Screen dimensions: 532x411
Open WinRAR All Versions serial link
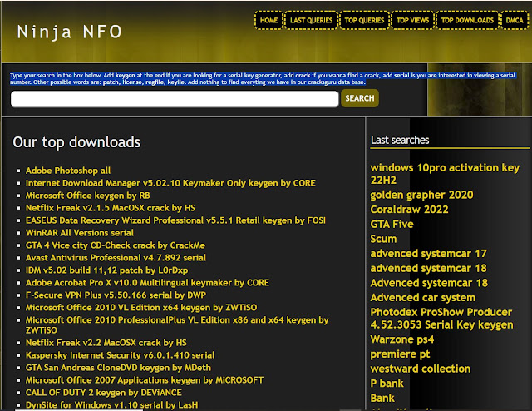pos(80,233)
